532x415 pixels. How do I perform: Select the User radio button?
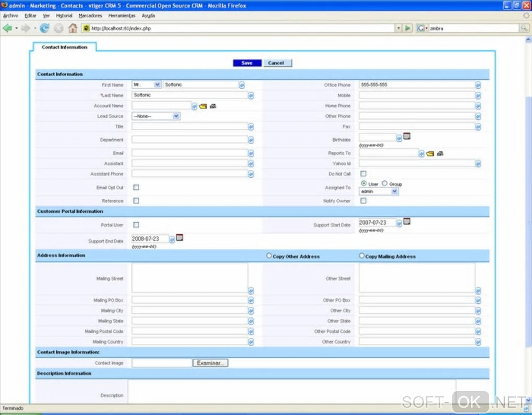(364, 184)
